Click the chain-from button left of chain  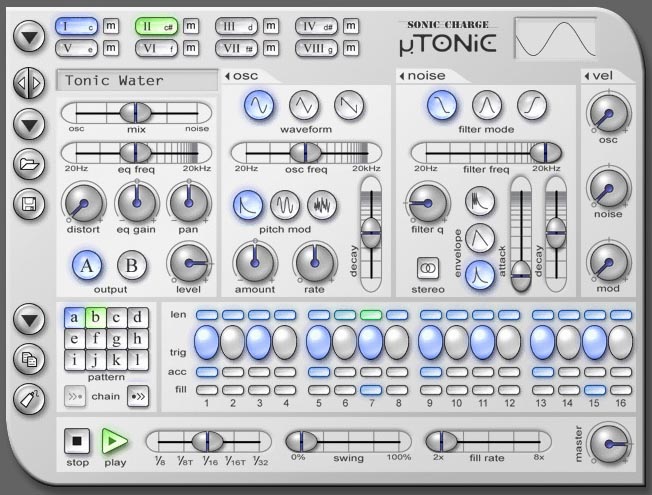75,396
